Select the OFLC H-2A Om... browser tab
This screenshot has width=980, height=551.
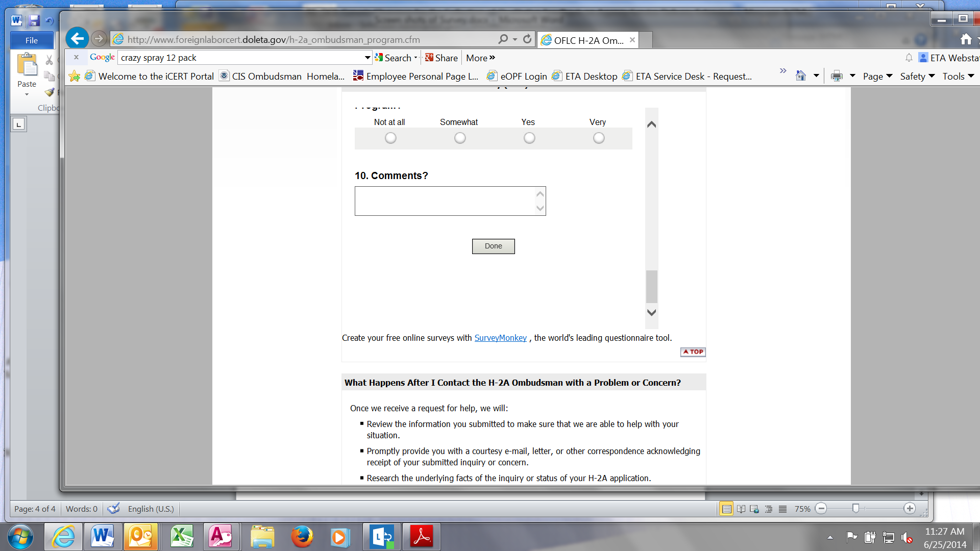(x=588, y=40)
